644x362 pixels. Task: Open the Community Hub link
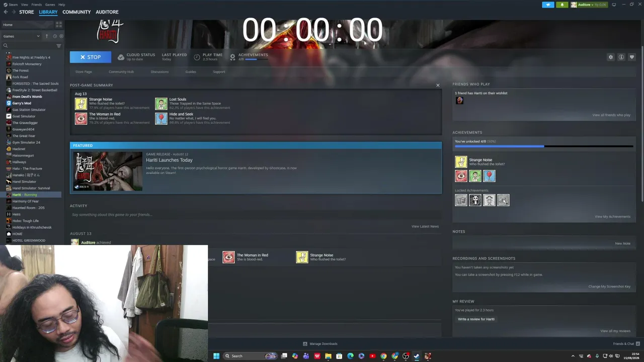[121, 72]
